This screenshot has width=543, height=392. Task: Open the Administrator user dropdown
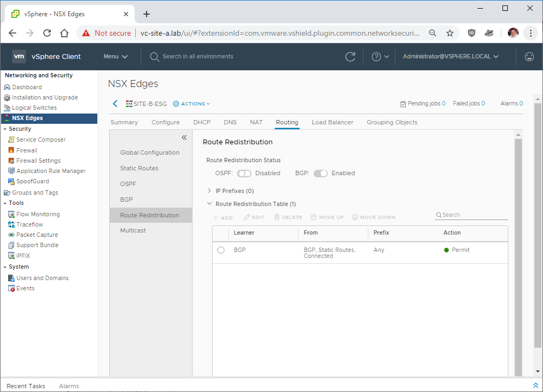451,56
